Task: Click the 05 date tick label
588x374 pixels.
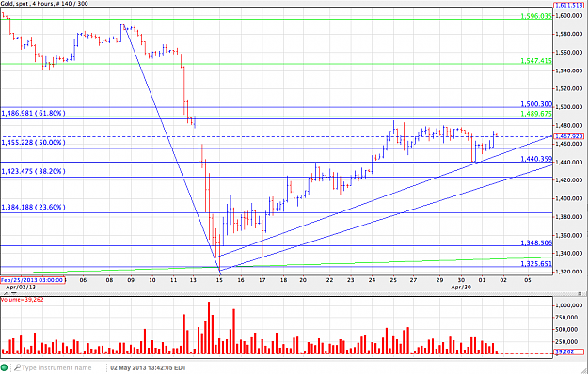Action: pyautogui.click(x=527, y=280)
